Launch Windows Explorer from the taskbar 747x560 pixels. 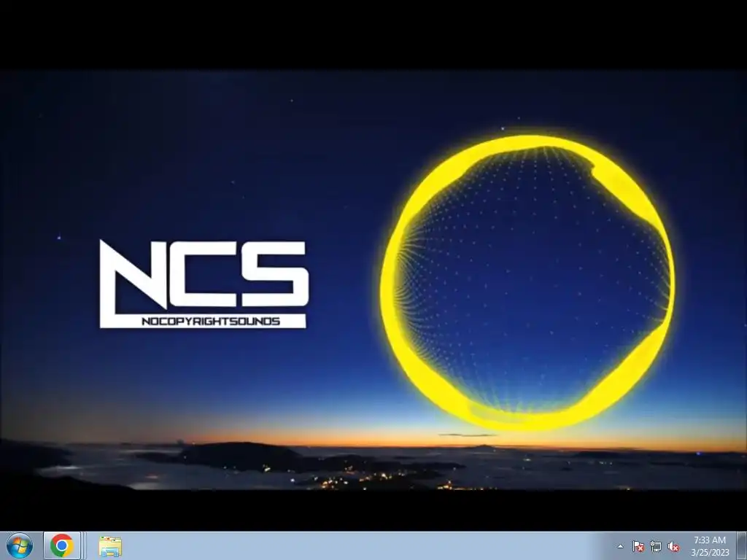click(x=110, y=546)
